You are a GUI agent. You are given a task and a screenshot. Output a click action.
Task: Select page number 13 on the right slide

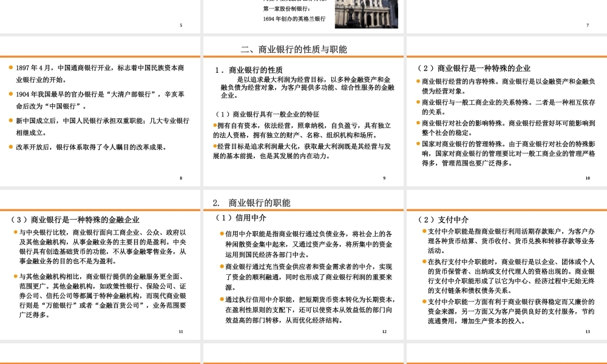[586, 332]
